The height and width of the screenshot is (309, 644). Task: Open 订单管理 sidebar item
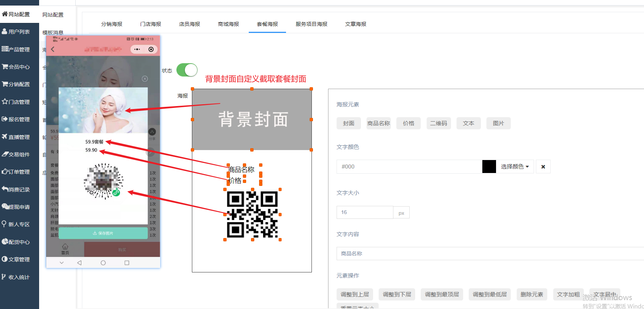pyautogui.click(x=16, y=172)
